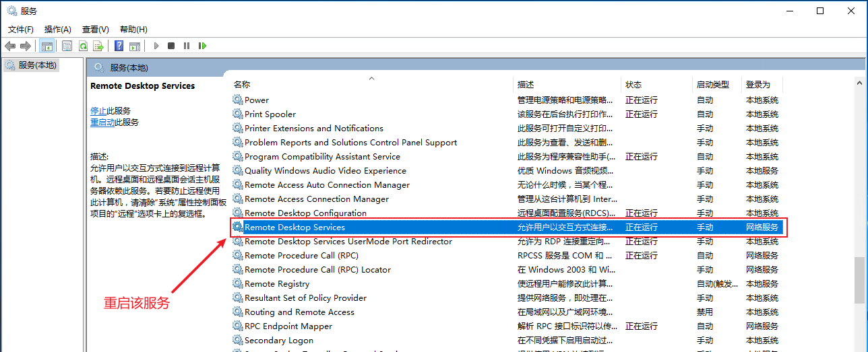This screenshot has height=352, width=868.
Task: Click 本地服务 login of Quality Windows Audio
Action: tap(762, 170)
